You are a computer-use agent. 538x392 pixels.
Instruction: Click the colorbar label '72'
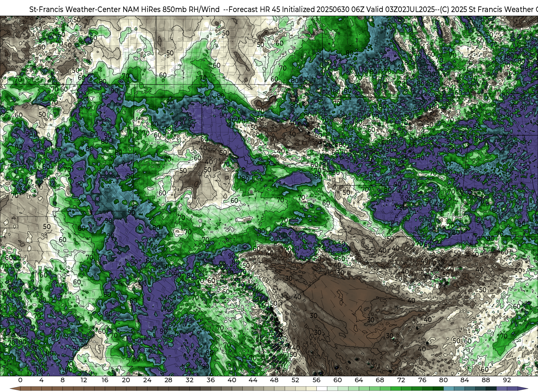[401, 380]
